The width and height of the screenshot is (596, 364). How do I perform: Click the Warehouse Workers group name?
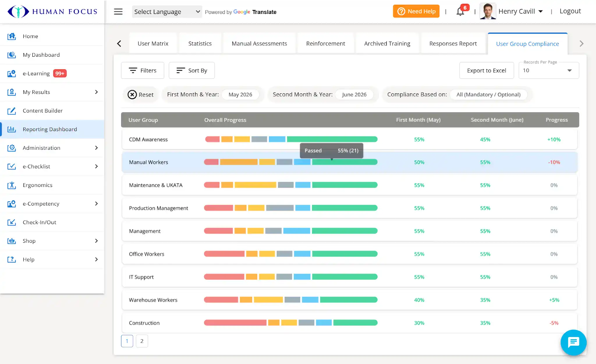pos(153,300)
